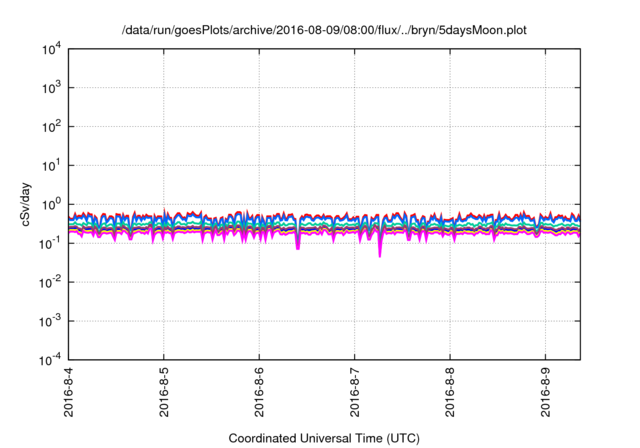This screenshot has height=448, width=640.
Task: Click the 10^-2 y-axis tick label
Action: [50, 282]
